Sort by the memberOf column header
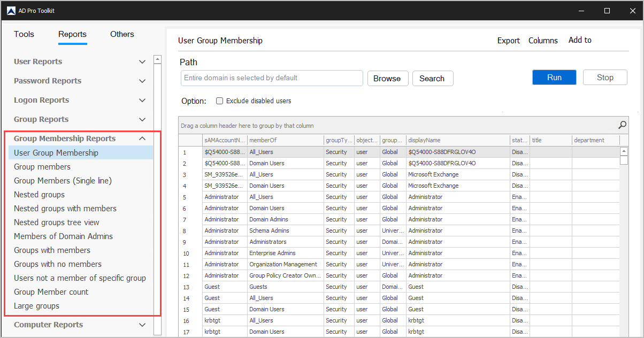This screenshot has height=338, width=644. point(285,140)
